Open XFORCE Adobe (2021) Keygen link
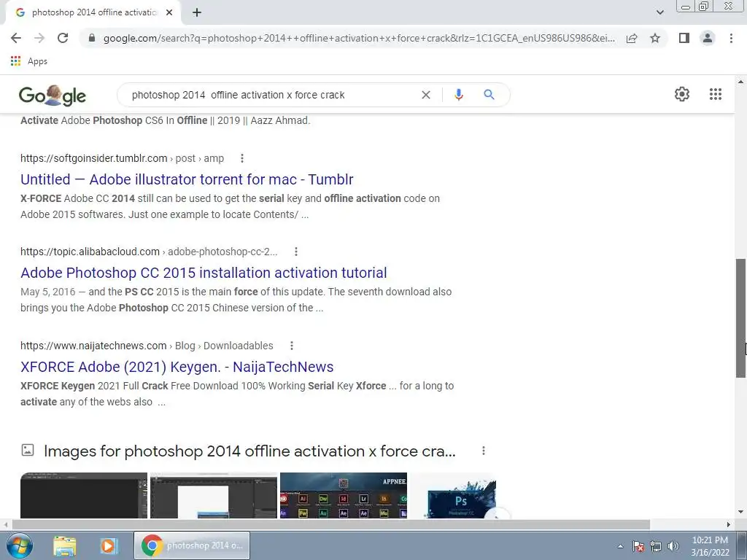This screenshot has width=747, height=560. coord(177,367)
